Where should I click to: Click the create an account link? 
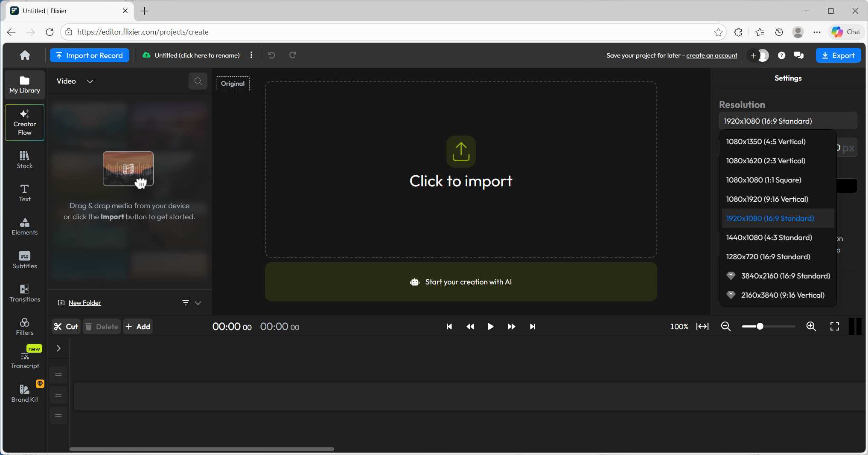click(x=712, y=55)
